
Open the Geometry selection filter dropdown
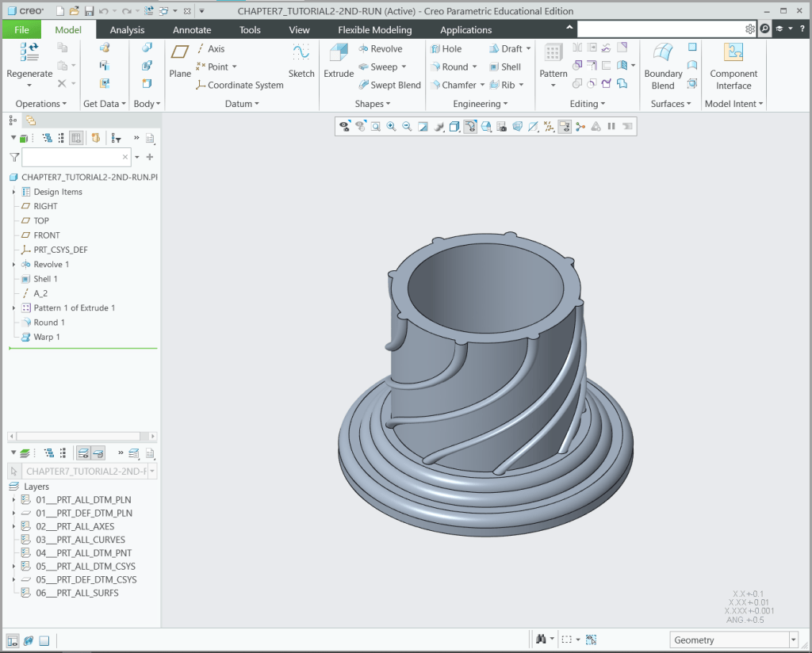click(793, 640)
